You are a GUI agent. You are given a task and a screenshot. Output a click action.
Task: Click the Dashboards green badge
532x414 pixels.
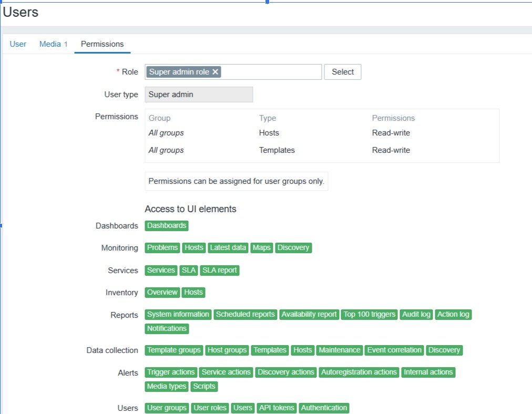167,225
